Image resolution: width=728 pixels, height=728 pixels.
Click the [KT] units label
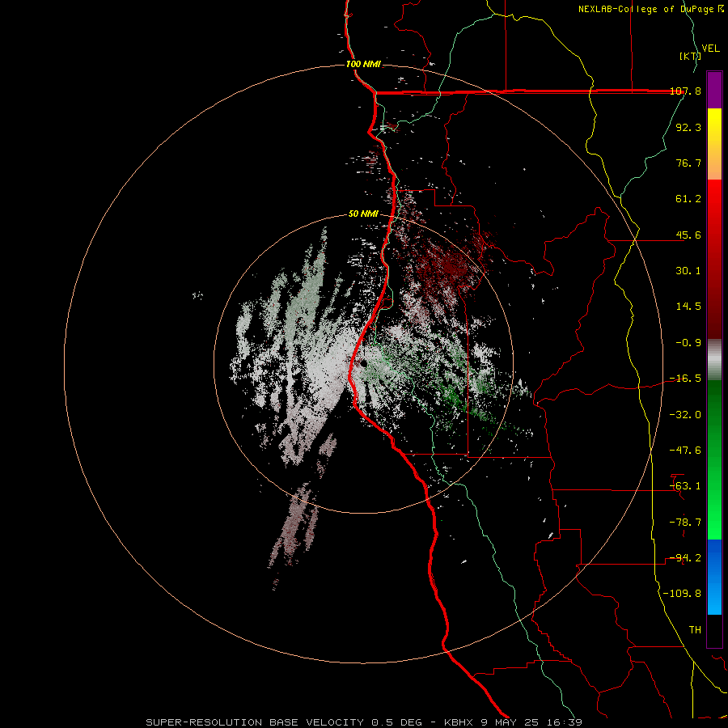point(690,56)
